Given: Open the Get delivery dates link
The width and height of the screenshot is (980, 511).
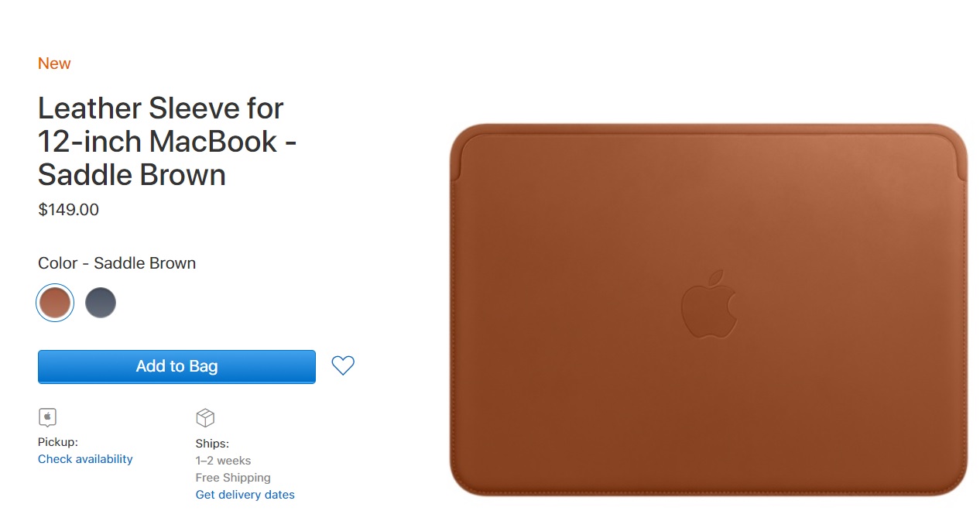Looking at the screenshot, I should [x=245, y=495].
